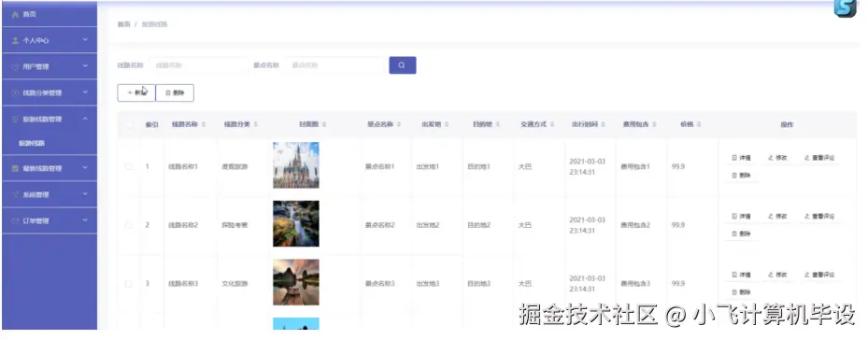Screen dimensions: 868x340
Task: Open the 线路分类管理 sidebar menu
Action: [50, 93]
